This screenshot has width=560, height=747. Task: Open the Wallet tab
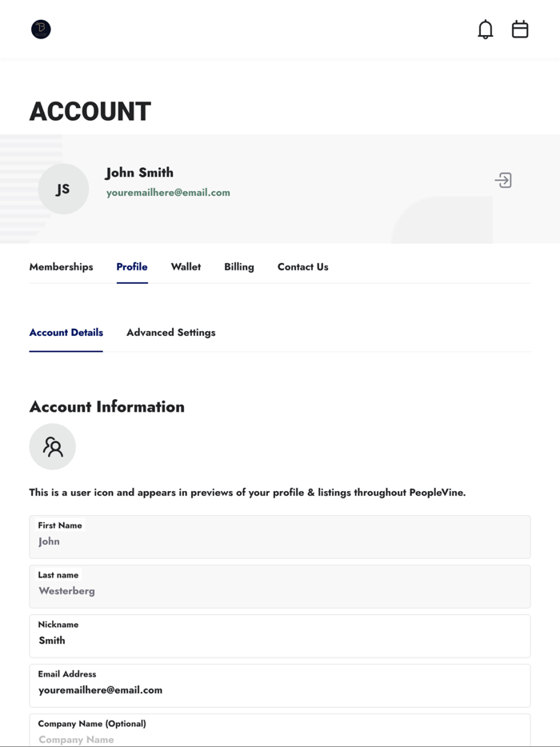pos(186,267)
